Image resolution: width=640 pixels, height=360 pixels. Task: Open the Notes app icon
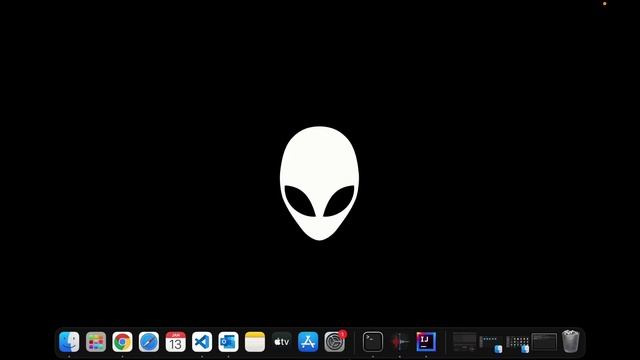[x=255, y=342]
